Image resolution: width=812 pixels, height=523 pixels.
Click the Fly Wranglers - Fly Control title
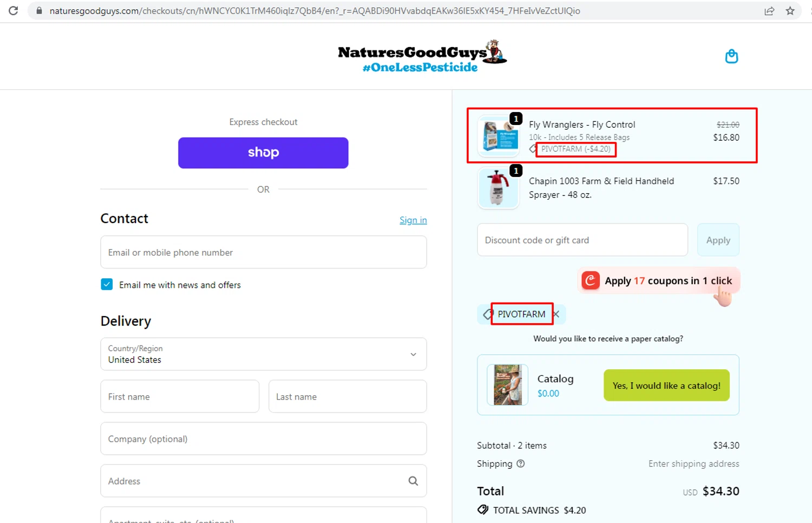coord(582,125)
